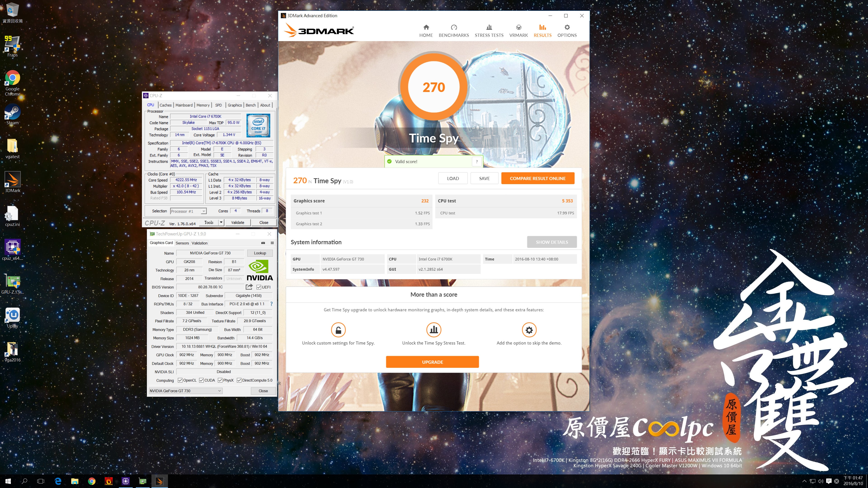Click orange UPGRADE button

432,362
